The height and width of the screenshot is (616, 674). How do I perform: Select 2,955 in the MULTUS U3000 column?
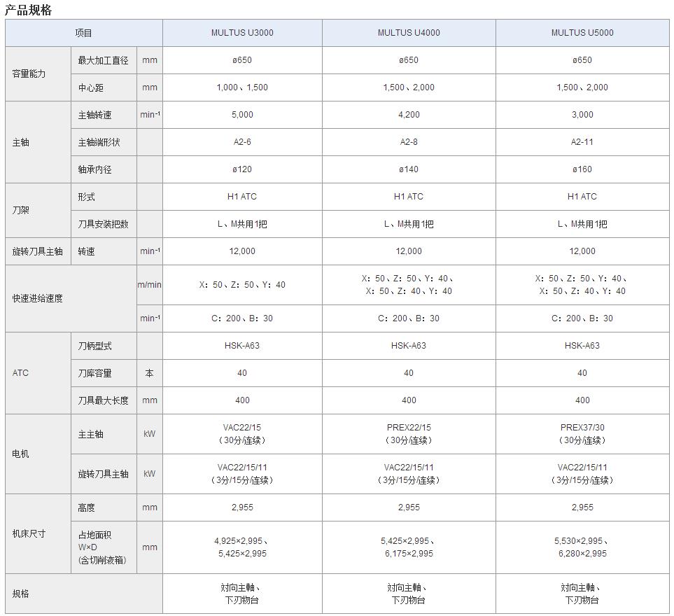click(x=242, y=507)
